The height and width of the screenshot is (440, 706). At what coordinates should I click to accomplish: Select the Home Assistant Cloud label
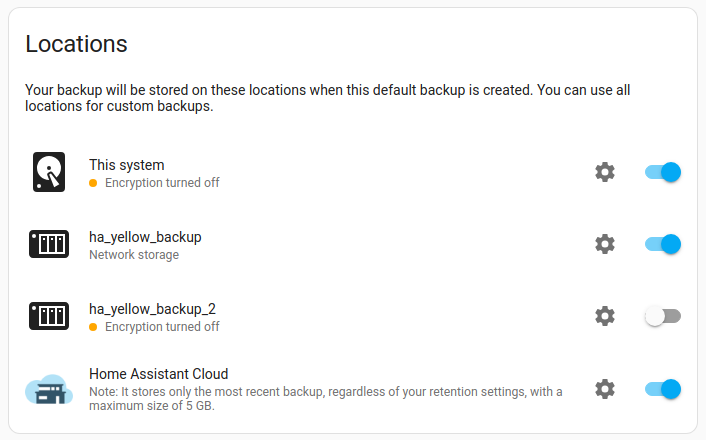click(159, 374)
